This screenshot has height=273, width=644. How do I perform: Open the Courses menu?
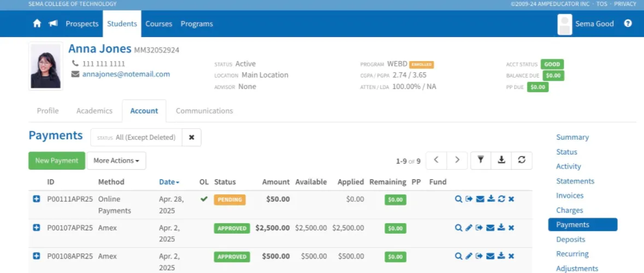click(159, 24)
